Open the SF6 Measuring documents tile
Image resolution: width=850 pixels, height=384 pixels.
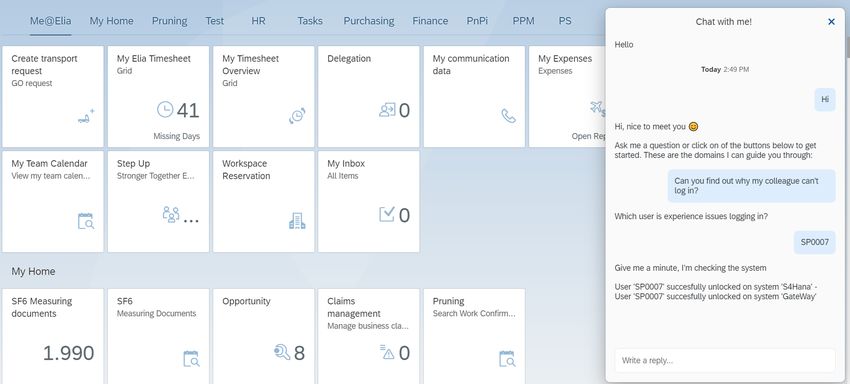pyautogui.click(x=53, y=336)
